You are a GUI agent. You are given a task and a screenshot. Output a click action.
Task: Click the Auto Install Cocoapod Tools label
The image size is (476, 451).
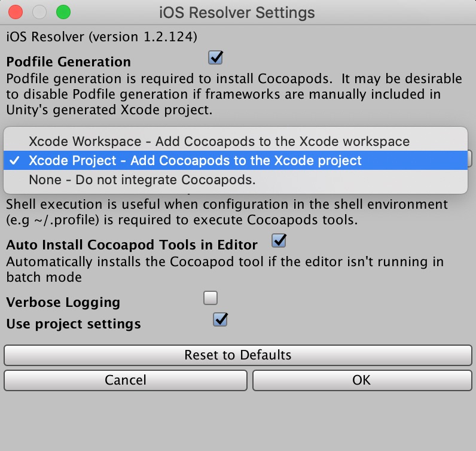tap(132, 245)
